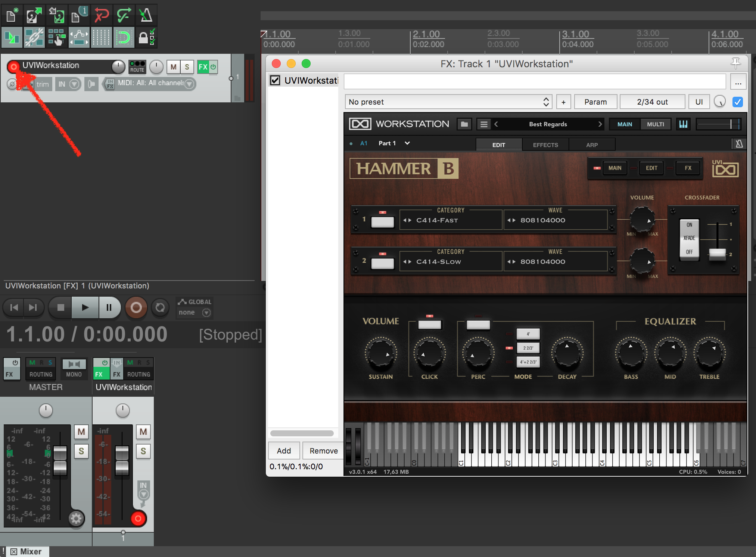Click the Save Project toolbar icon
Screen dimensions: 756x557
point(56,15)
